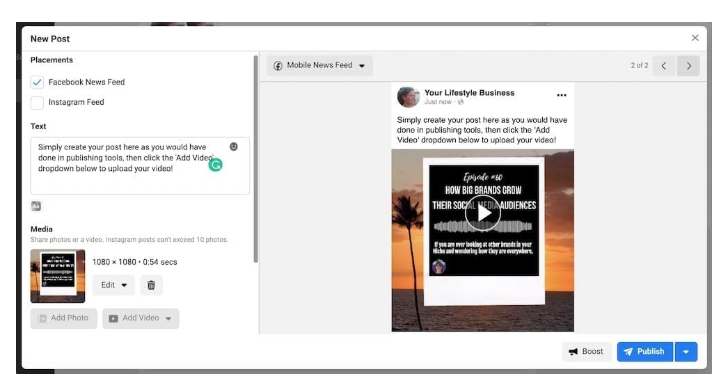Click the Facebook icon in preview dropdown
This screenshot has height=375, width=722.
coord(278,65)
